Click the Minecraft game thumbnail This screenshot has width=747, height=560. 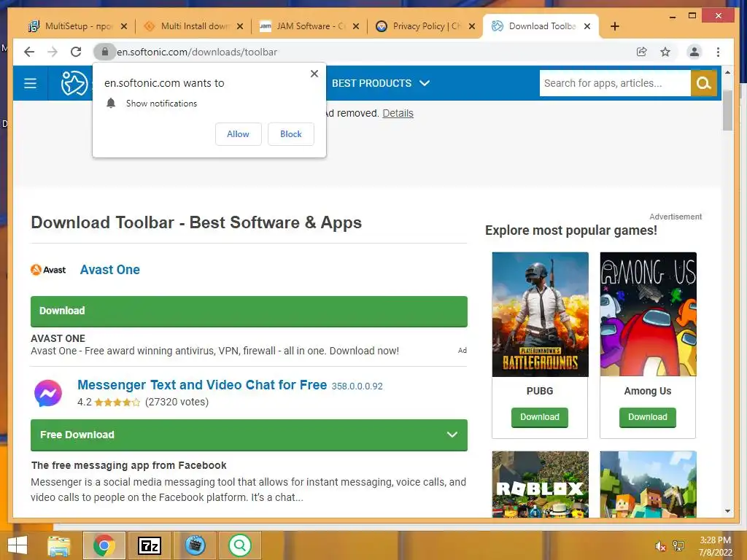tap(648, 484)
